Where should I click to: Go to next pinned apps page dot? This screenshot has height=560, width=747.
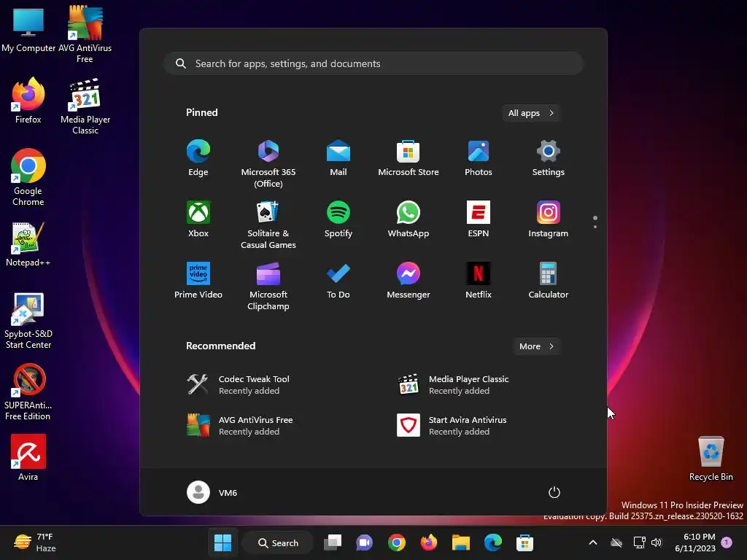(x=595, y=227)
